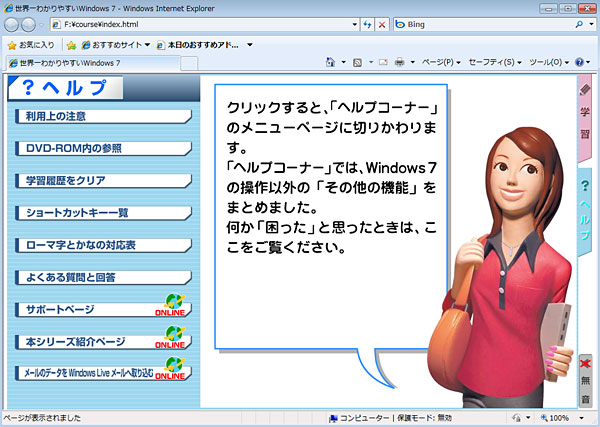The image size is (600, 427).
Task: Click the zoom level 100% control
Action: (x=554, y=418)
